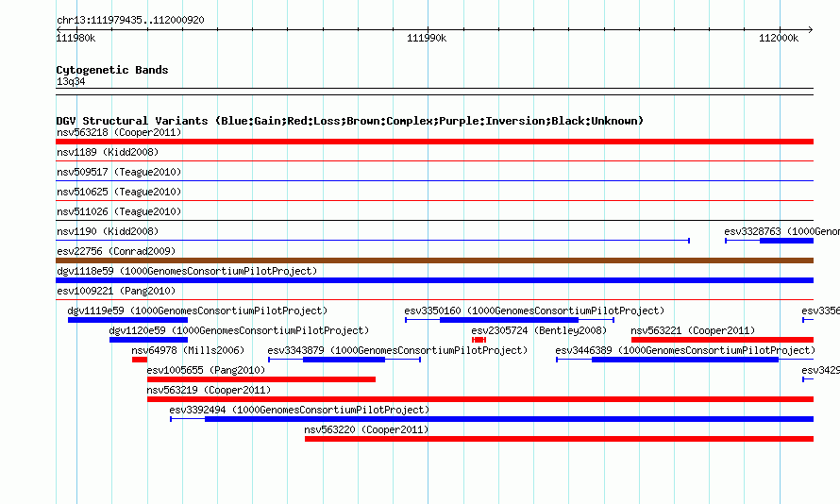Click the nsv563219 red loss bar
Image resolution: width=840 pixels, height=504 pixels.
pos(480,399)
